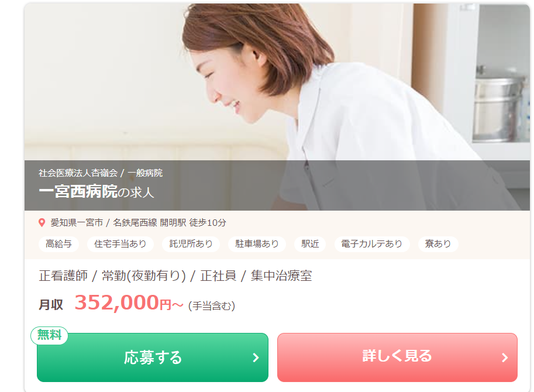Click the 愛知県一宮市 address line
The width and height of the screenshot is (534, 392).
coord(138,223)
